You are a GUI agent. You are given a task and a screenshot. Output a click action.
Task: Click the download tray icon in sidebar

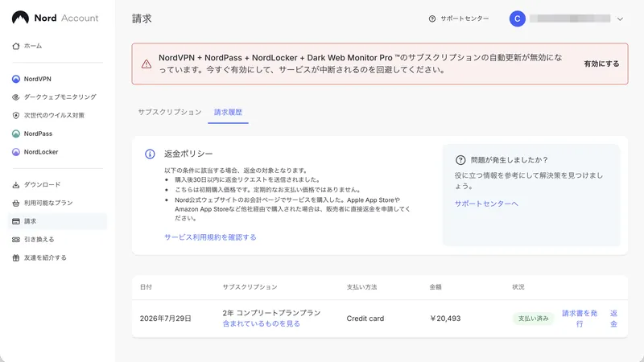pos(16,185)
